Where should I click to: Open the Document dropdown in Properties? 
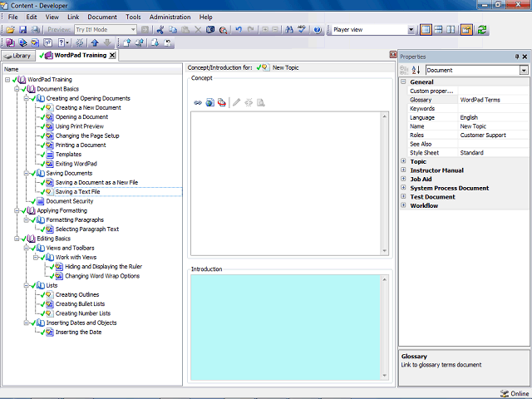point(524,70)
